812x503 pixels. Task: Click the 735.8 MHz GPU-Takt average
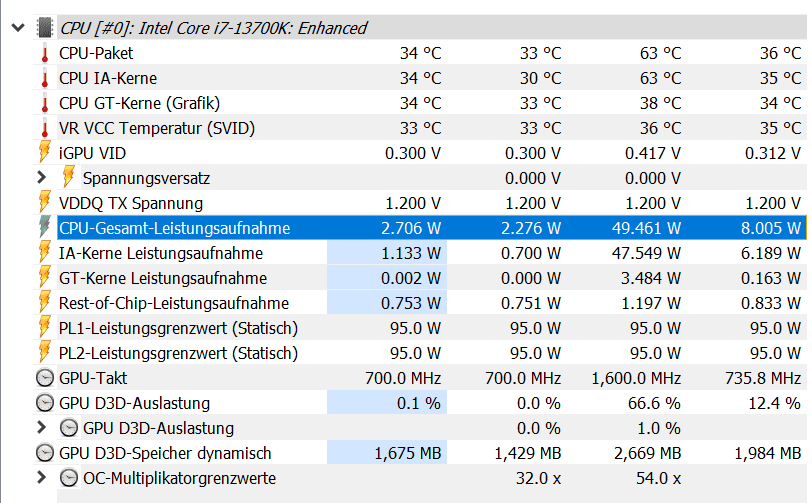[x=763, y=378]
